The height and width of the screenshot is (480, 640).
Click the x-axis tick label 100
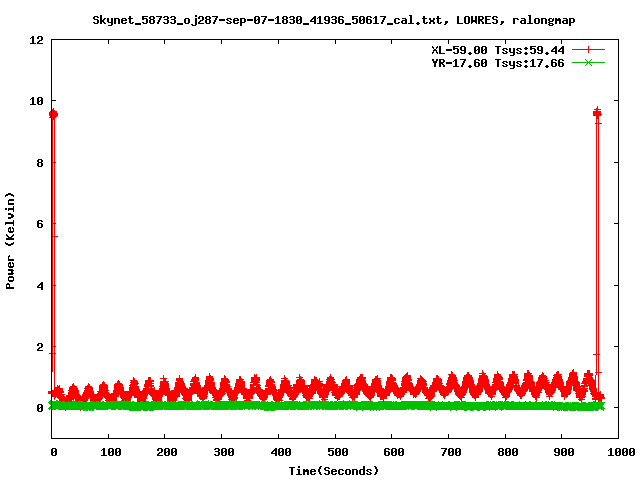(x=111, y=452)
